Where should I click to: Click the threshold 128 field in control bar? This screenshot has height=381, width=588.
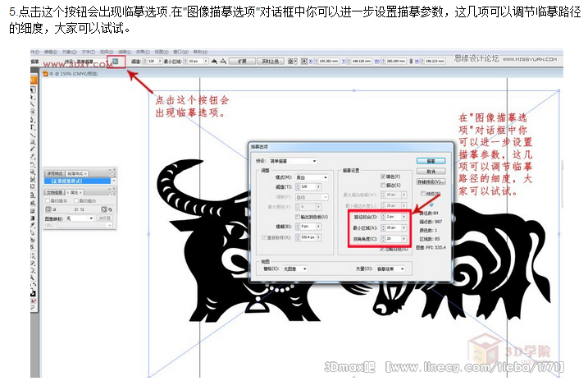[153, 62]
